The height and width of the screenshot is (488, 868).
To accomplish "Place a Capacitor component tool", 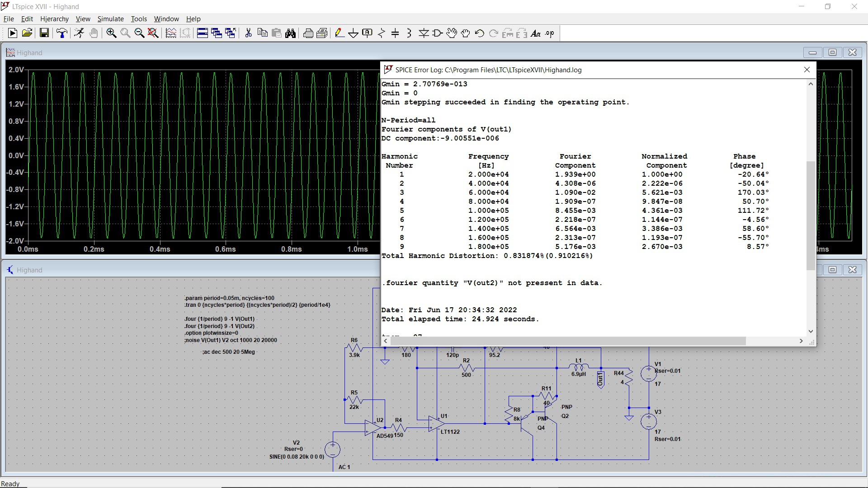I will pyautogui.click(x=395, y=33).
